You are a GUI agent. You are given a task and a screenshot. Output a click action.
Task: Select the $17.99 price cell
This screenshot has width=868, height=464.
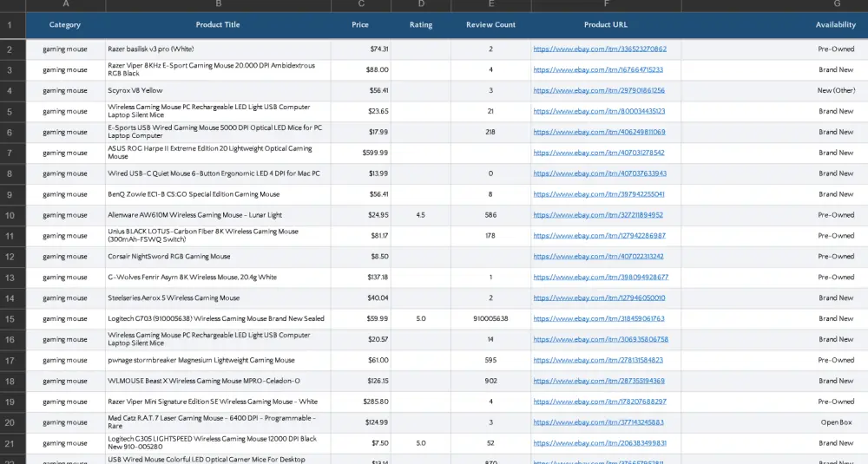tap(361, 132)
